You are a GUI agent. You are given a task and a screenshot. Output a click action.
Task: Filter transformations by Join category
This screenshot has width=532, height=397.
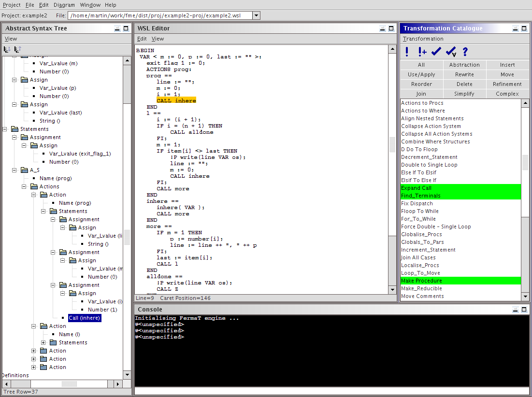(421, 94)
